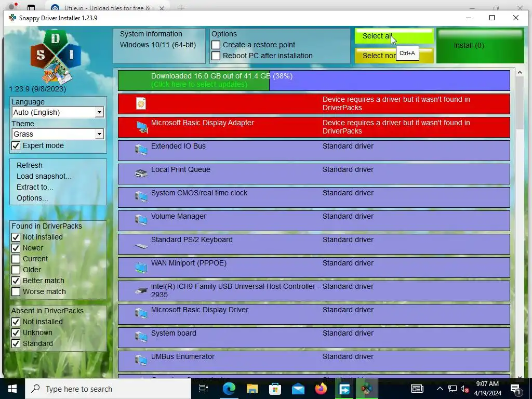Click the taskbar clock showing 9:07 AM
Image resolution: width=532 pixels, height=399 pixels.
click(487, 389)
